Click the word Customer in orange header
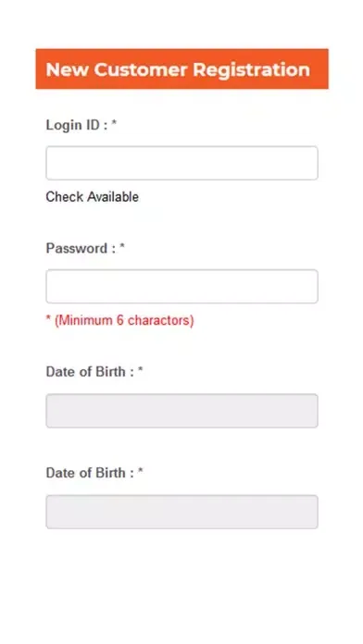363x644 pixels. coord(141,69)
